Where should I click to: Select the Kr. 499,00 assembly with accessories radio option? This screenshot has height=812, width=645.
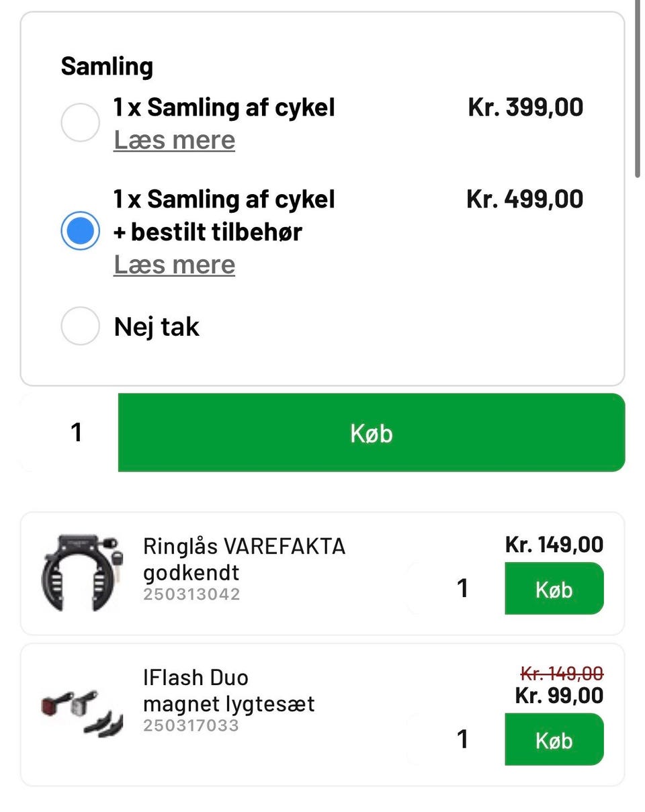[x=81, y=230]
